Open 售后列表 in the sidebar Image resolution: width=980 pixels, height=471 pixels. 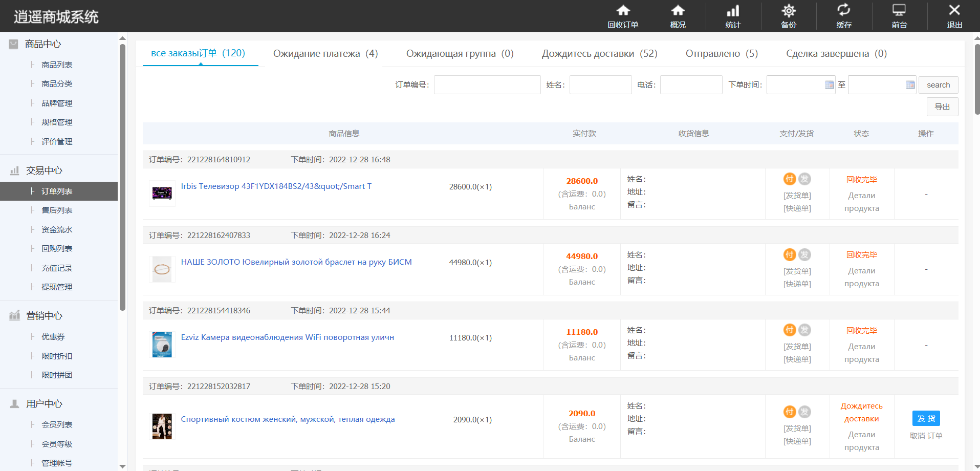[57, 210]
